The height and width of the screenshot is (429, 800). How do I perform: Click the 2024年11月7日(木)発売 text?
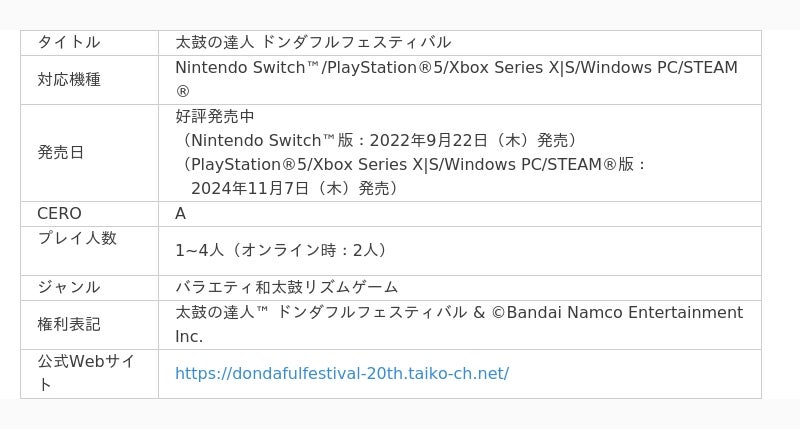pos(295,188)
